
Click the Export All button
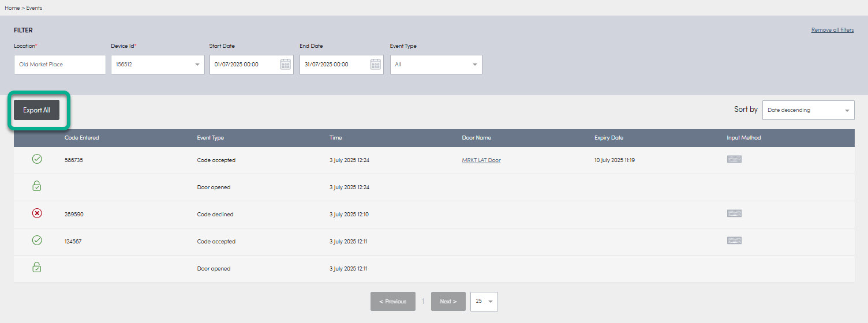pos(36,110)
